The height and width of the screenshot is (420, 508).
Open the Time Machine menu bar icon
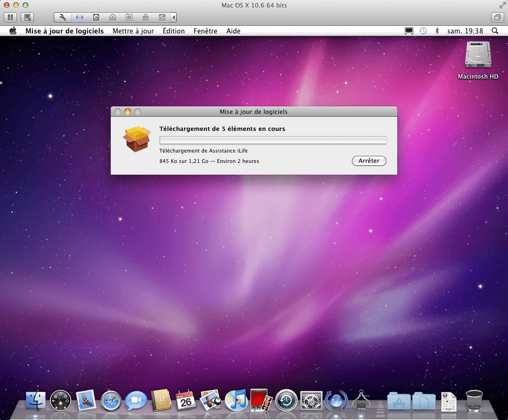pyautogui.click(x=423, y=31)
